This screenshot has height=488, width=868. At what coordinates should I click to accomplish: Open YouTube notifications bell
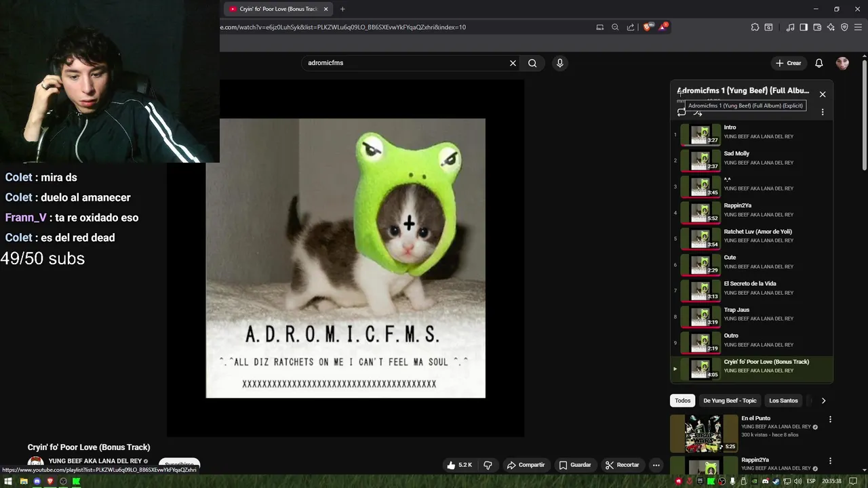tap(818, 63)
